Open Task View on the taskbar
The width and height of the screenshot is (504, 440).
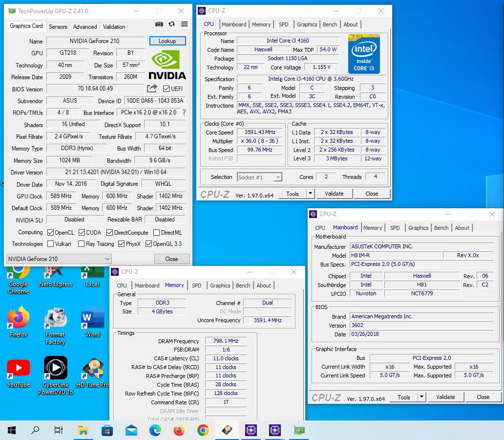click(59, 430)
